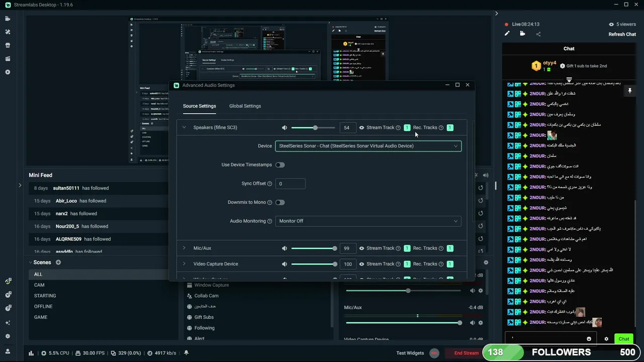Open the Device dropdown for Speakers
The height and width of the screenshot is (362, 644).
[368, 146]
